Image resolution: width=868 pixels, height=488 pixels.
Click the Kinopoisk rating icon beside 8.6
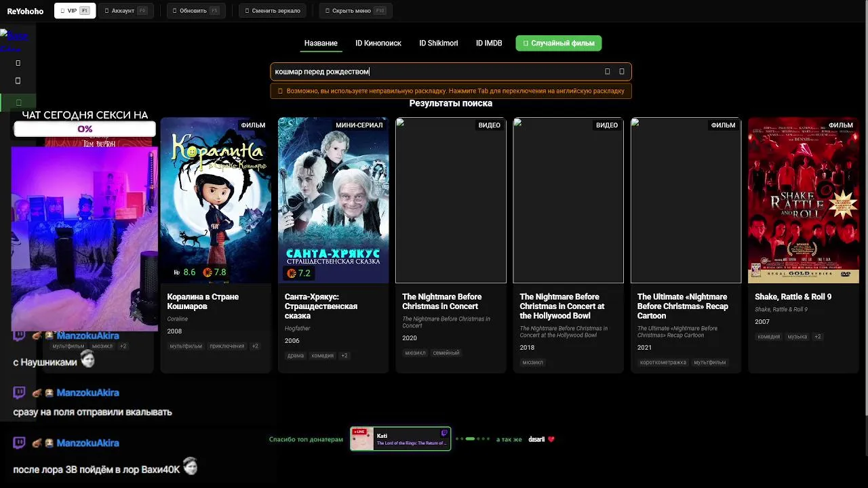point(176,272)
